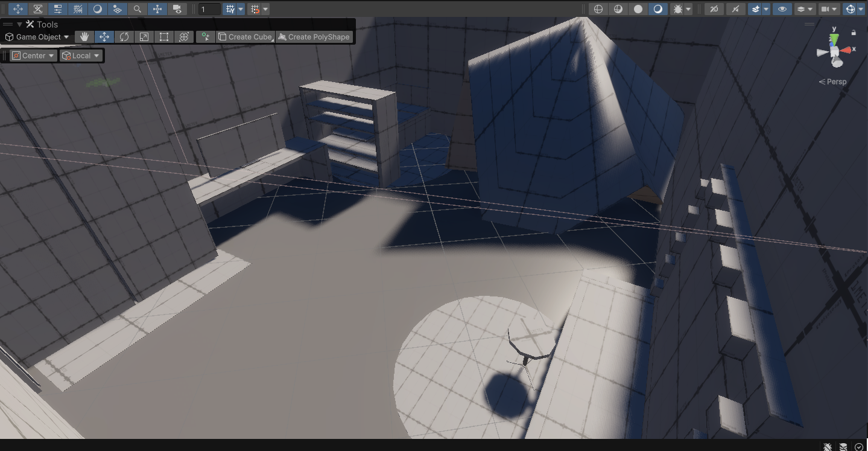Select the Move tool

[104, 37]
